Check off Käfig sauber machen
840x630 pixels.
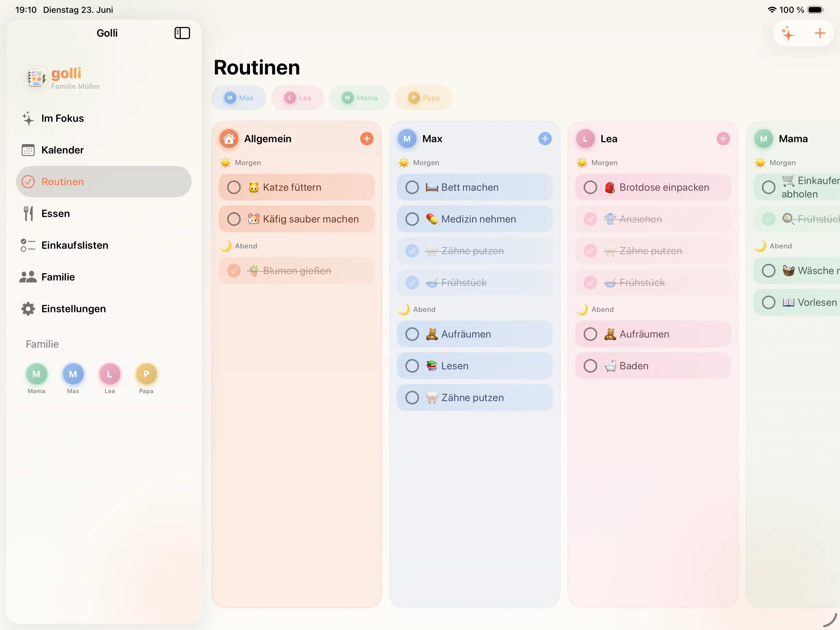pyautogui.click(x=234, y=219)
